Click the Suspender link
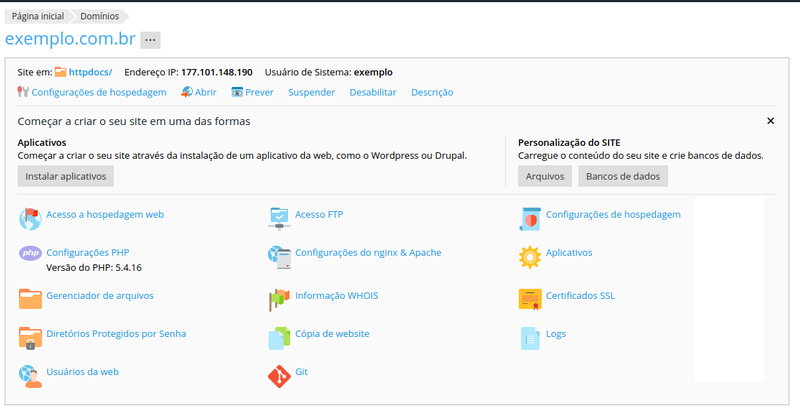The height and width of the screenshot is (416, 800). coord(311,92)
